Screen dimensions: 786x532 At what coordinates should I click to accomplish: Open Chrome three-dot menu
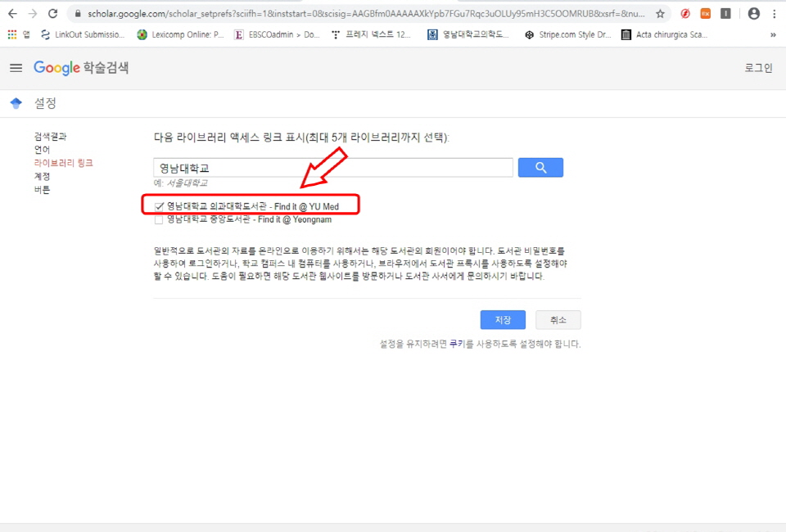(775, 14)
